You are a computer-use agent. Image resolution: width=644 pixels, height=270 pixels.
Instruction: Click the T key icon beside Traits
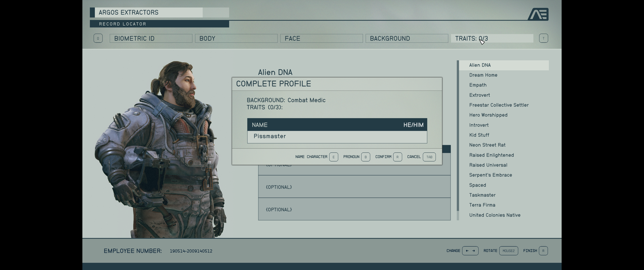point(543,38)
